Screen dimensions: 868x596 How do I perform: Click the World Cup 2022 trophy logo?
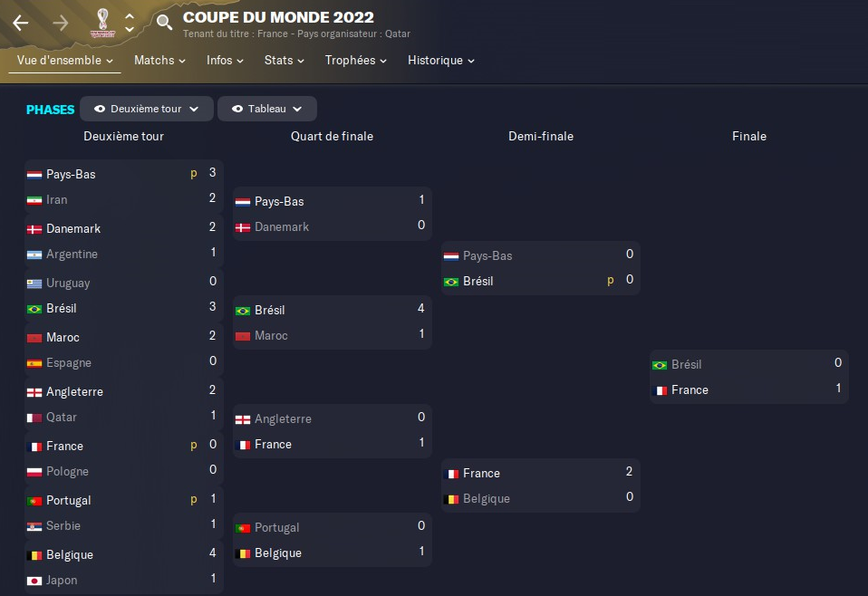(101, 23)
